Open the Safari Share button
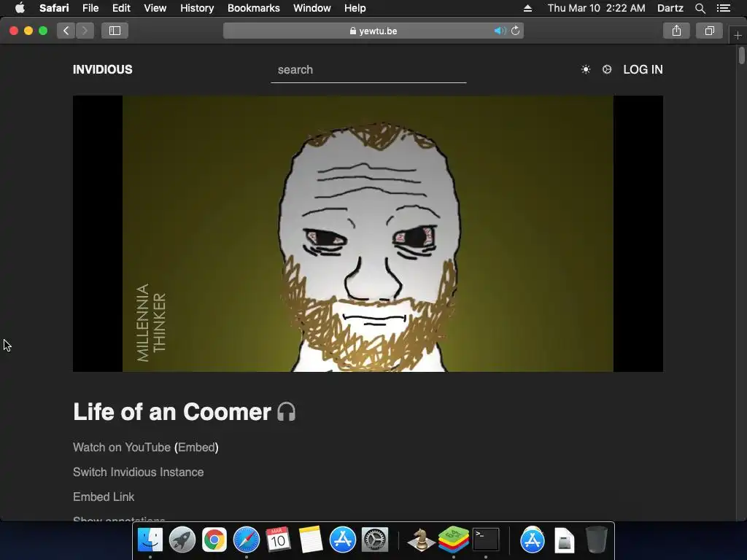 (676, 31)
